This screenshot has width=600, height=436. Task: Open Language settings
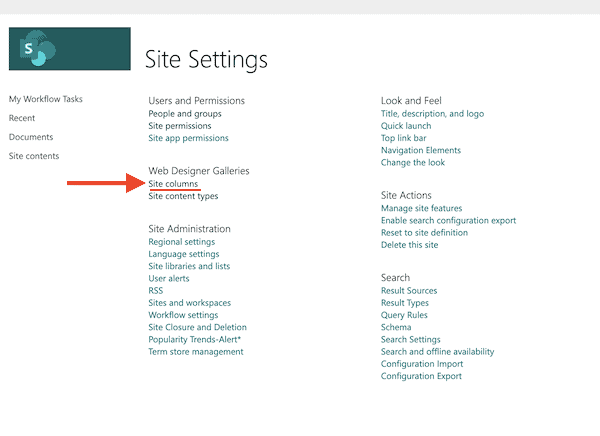(184, 254)
